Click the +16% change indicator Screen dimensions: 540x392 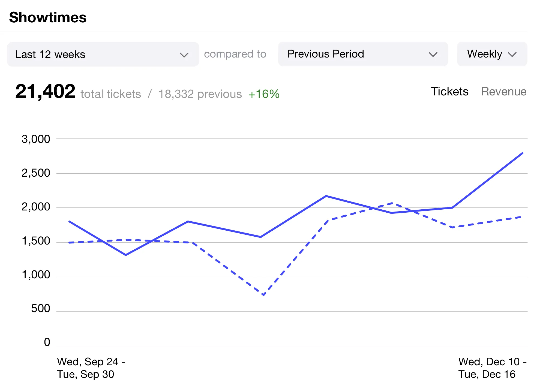pos(264,94)
